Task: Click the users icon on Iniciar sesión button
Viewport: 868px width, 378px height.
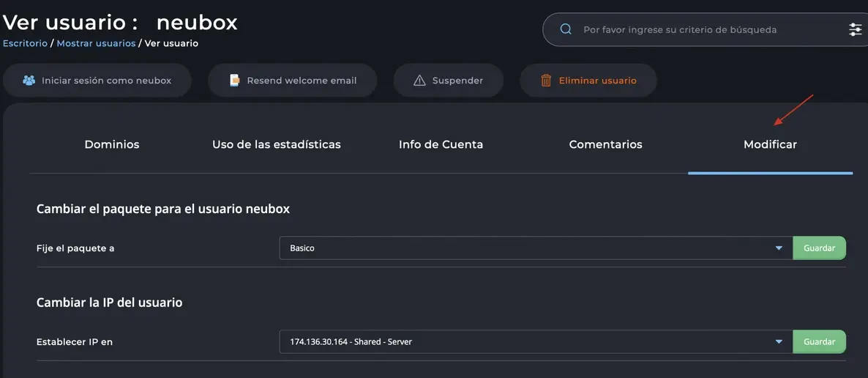Action: pyautogui.click(x=29, y=81)
